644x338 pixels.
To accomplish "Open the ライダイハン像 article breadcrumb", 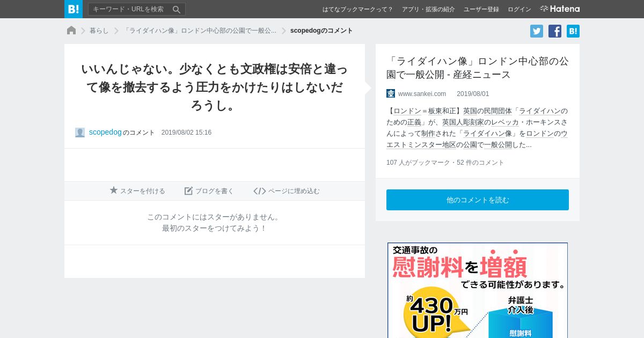I will [x=200, y=31].
